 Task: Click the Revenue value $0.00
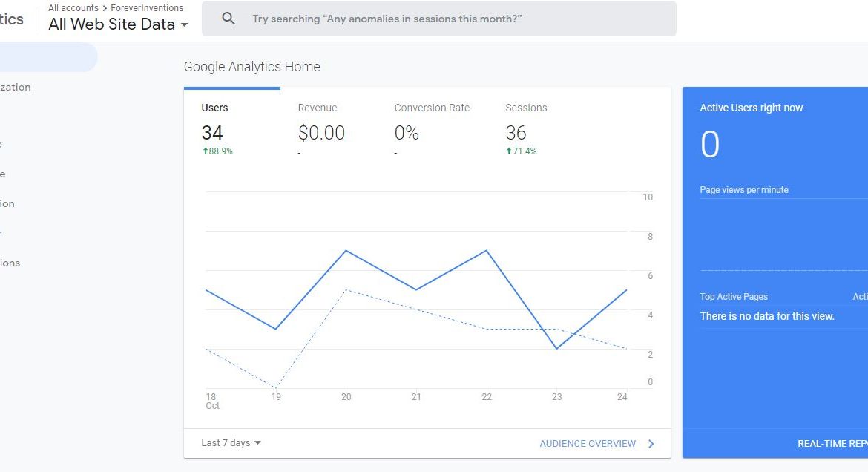coord(321,132)
